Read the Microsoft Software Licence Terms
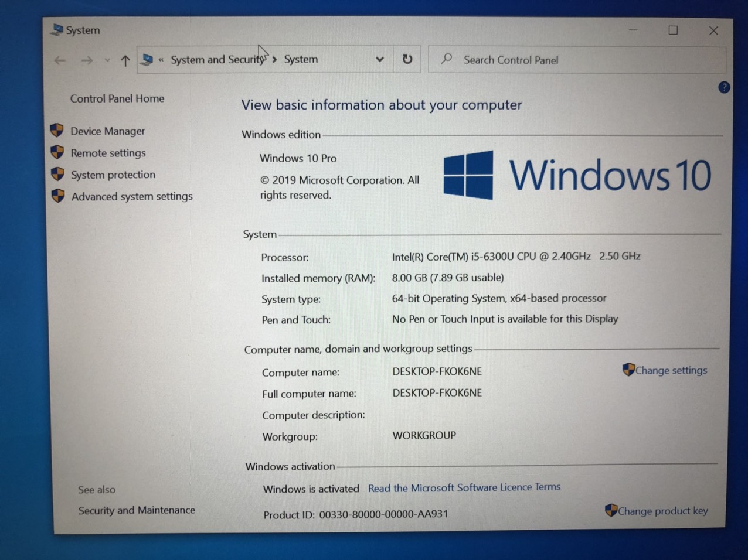The height and width of the screenshot is (560, 748). click(464, 487)
